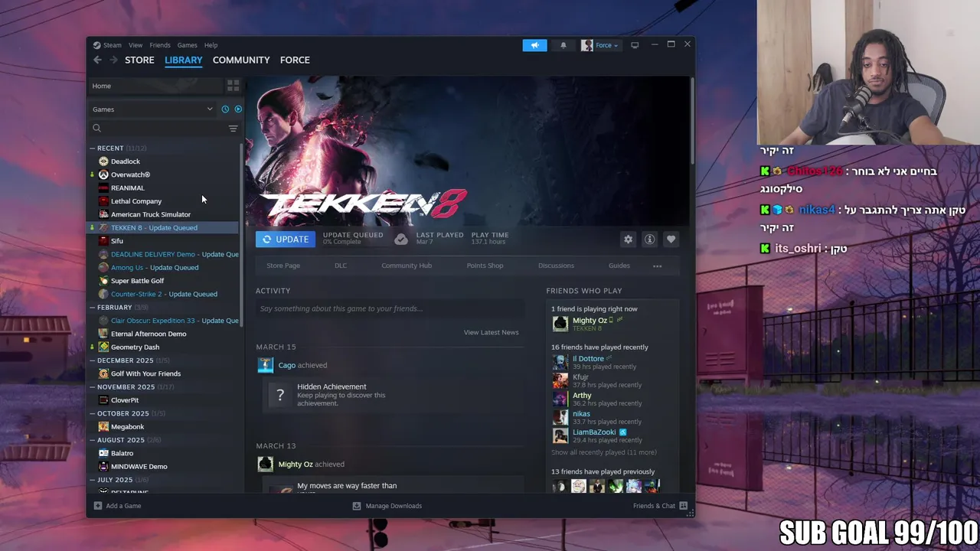Click the blue UPDATE button
980x551 pixels.
(285, 240)
